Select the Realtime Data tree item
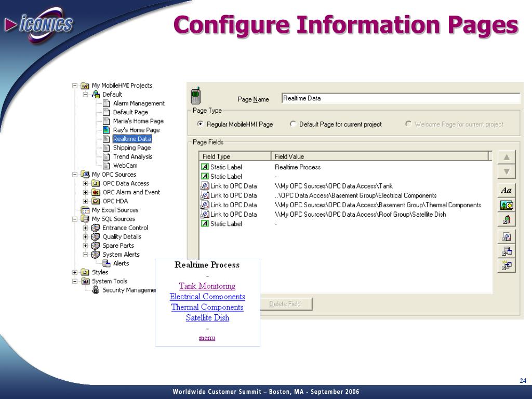Image resolution: width=532 pixels, height=399 pixels. [132, 139]
